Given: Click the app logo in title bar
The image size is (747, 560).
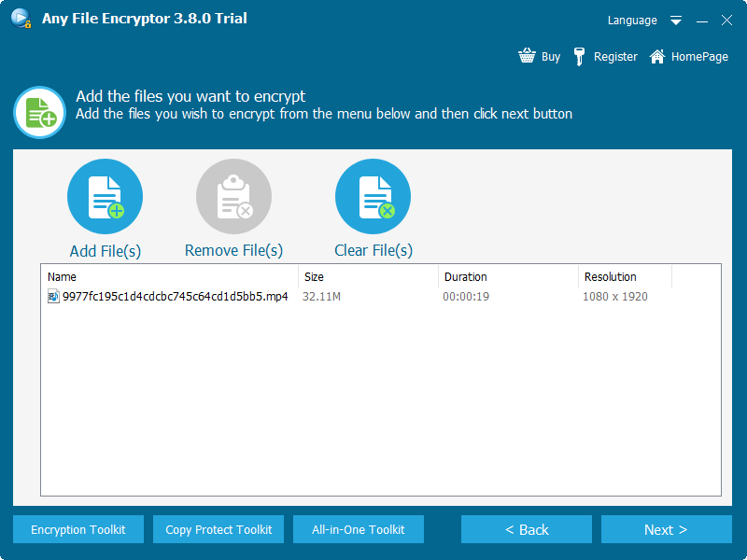Looking at the screenshot, I should coord(21,19).
